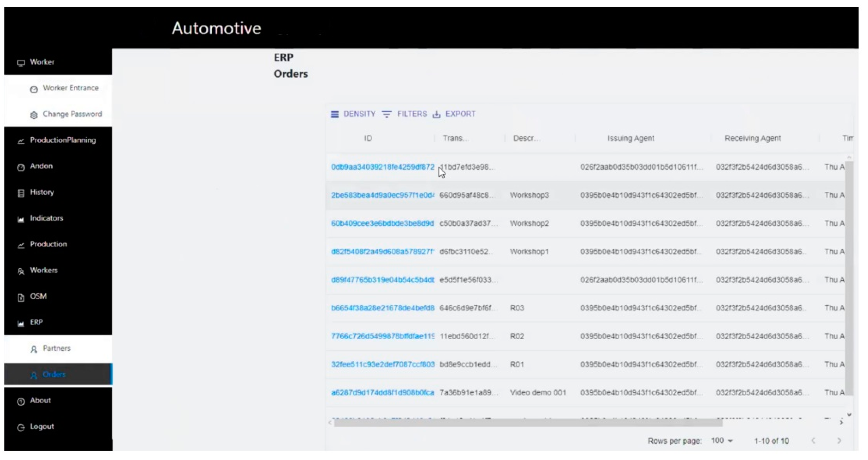Image resolution: width=868 pixels, height=460 pixels.
Task: Click the Andon gauge icon in sidebar
Action: tap(21, 167)
